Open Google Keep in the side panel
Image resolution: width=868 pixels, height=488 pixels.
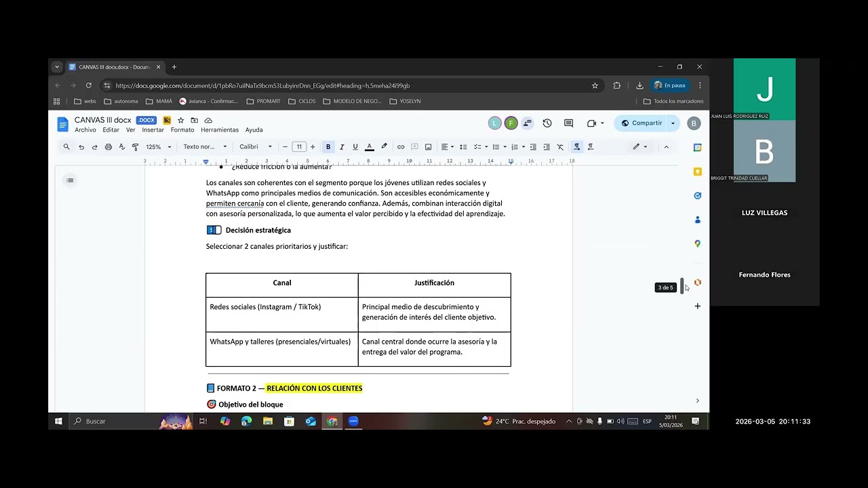(697, 171)
